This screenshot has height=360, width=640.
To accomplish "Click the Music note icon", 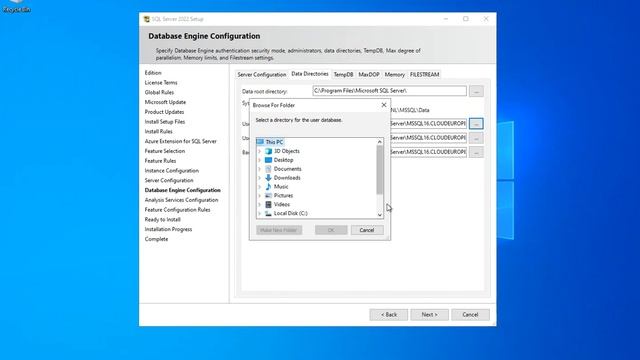I will [268, 187].
